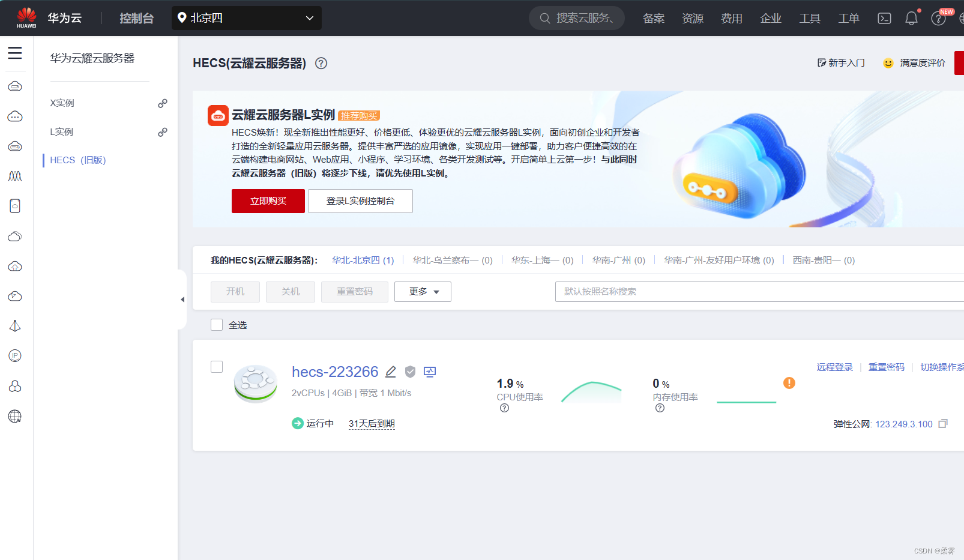Collapse the side navigation panel with the arrow handle
This screenshot has height=560, width=964.
click(x=182, y=300)
